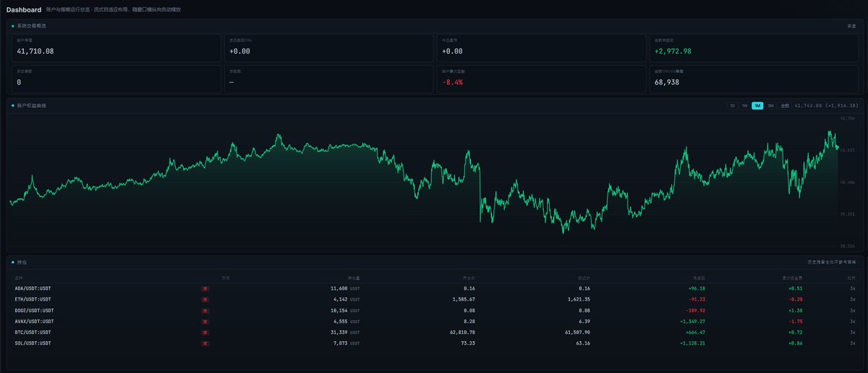Select the ADA/USDT:USDT position row
868x373 pixels.
[x=434, y=288]
